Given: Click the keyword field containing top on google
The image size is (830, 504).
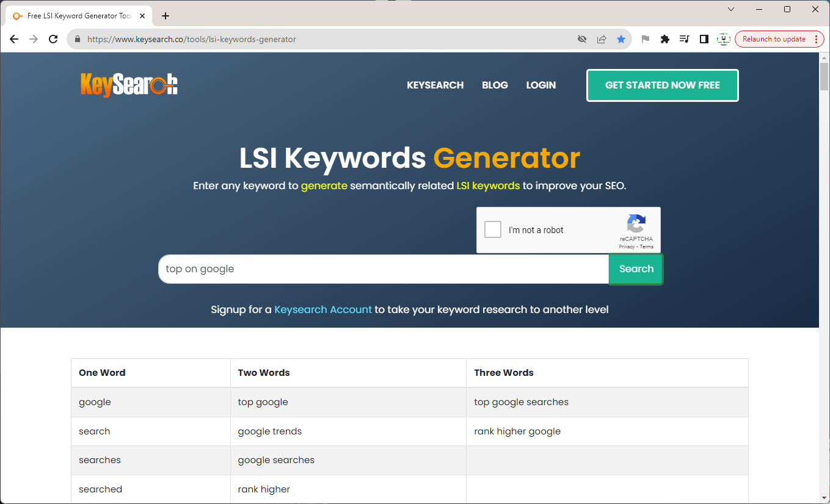Looking at the screenshot, I should click(x=384, y=269).
